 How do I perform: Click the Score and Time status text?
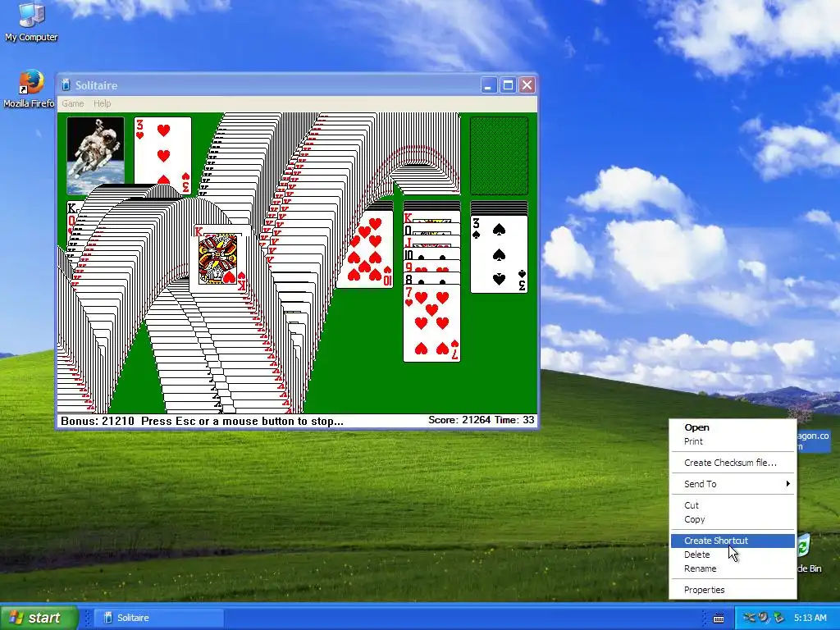click(x=481, y=420)
